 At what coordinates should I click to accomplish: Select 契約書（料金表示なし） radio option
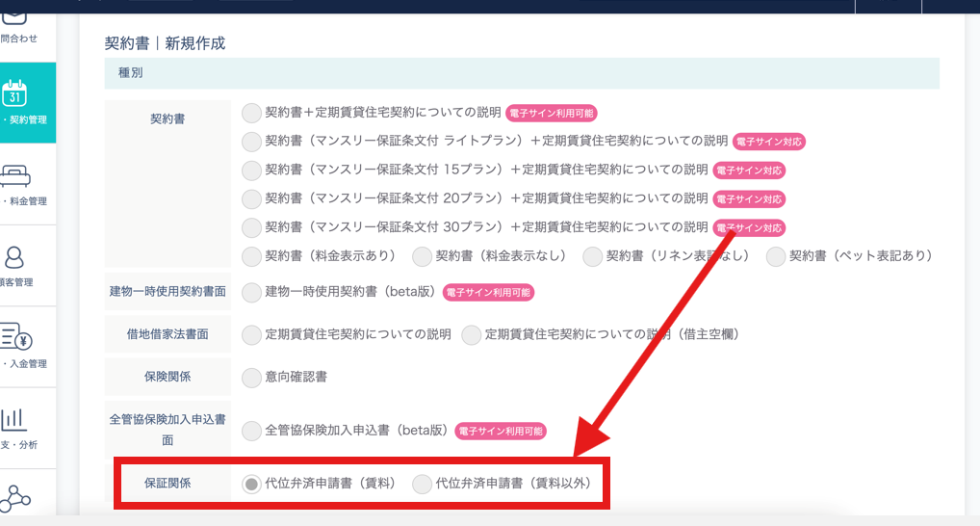(422, 256)
